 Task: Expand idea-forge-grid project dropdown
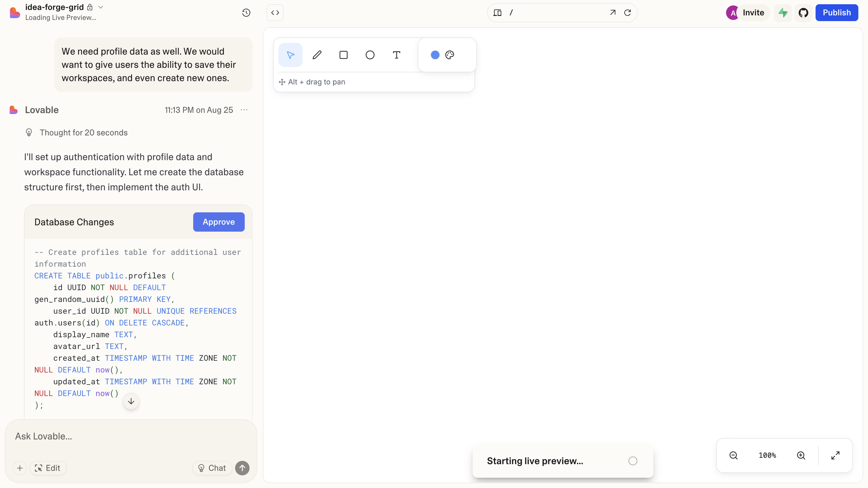coord(100,7)
